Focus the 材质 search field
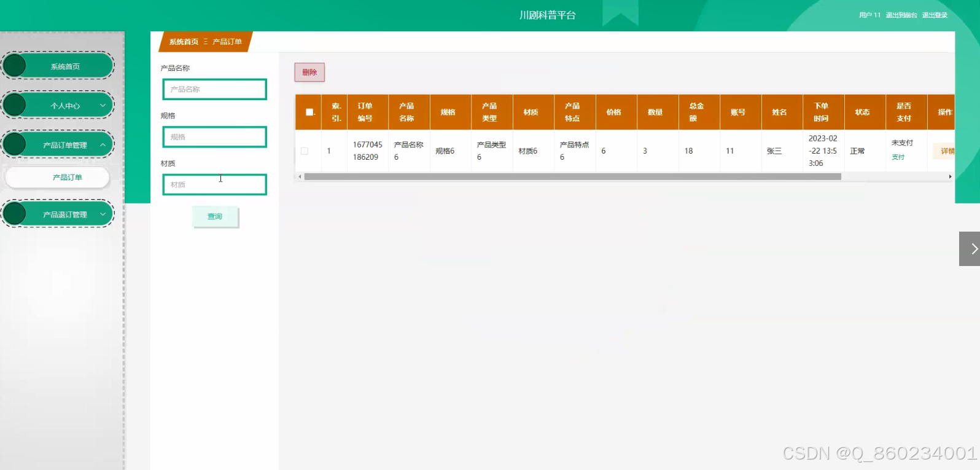980x470 pixels. point(215,184)
